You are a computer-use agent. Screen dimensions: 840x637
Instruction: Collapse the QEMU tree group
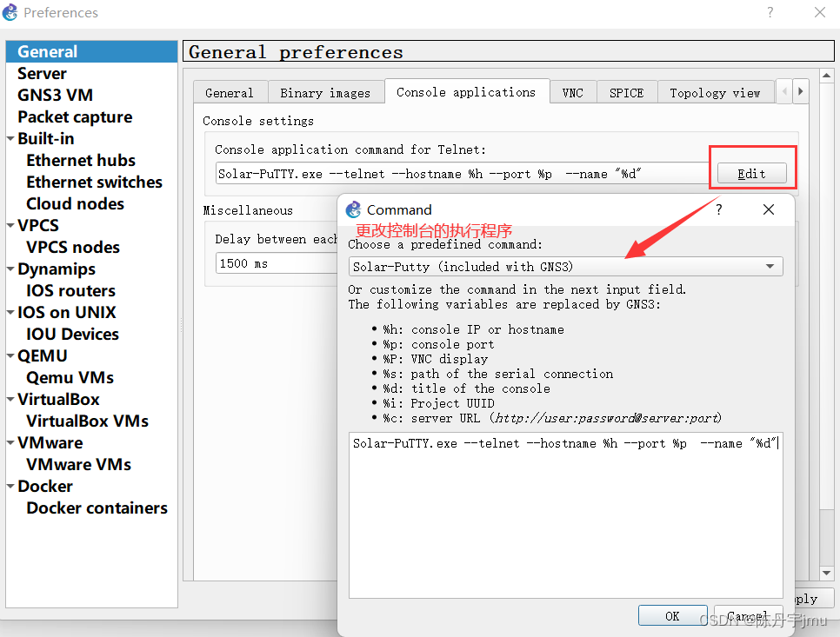coord(10,355)
